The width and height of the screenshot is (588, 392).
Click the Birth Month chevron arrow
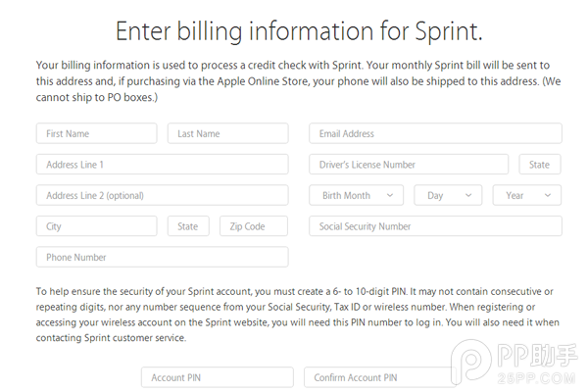[390, 195]
